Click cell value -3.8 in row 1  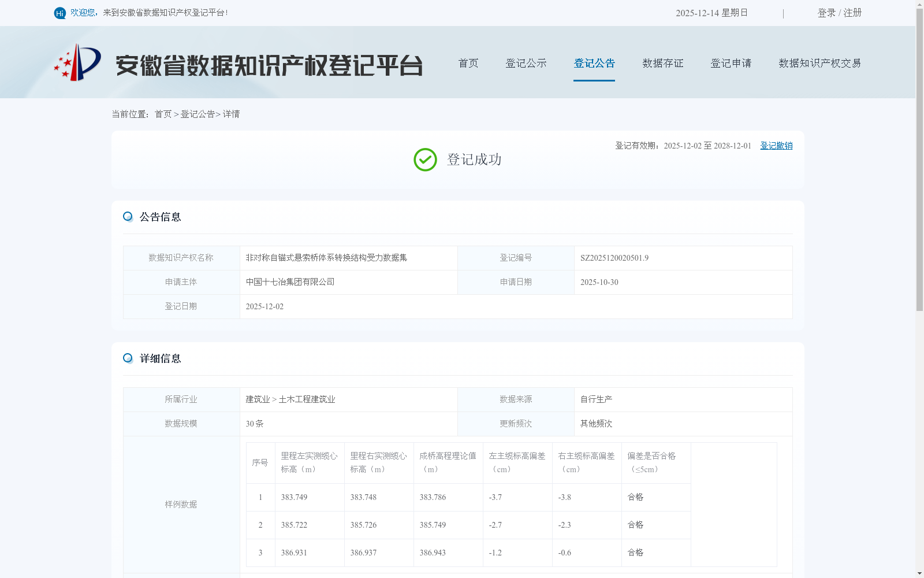point(564,497)
